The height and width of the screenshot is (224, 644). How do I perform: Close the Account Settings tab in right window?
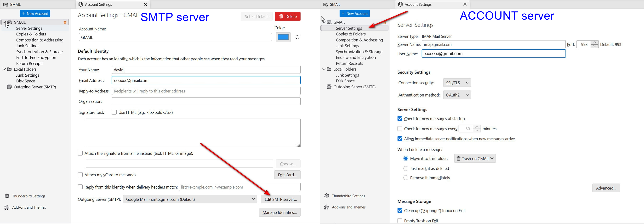465,4
